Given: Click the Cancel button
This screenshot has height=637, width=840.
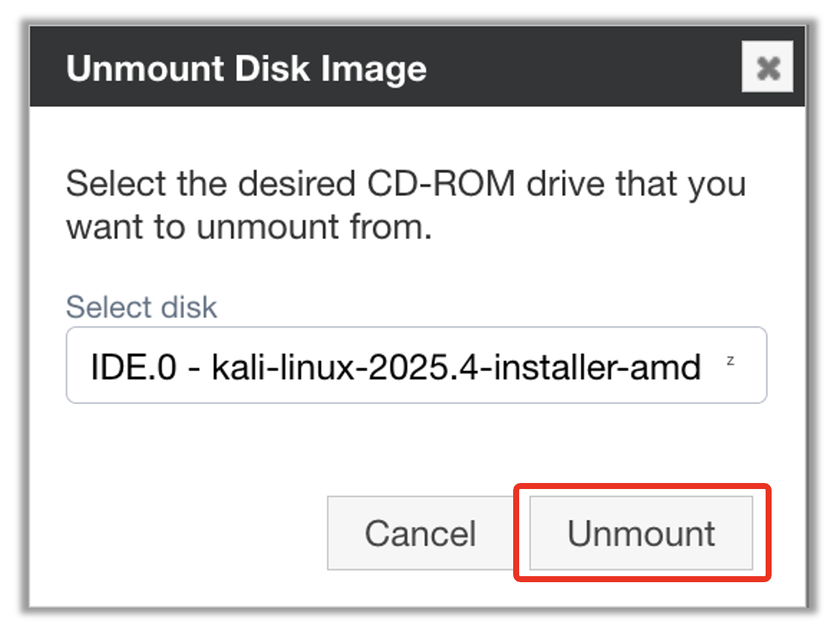Looking at the screenshot, I should coord(420,533).
